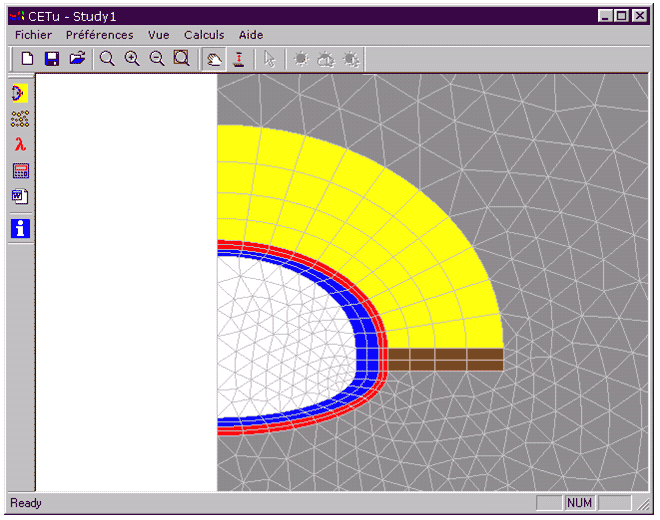The height and width of the screenshot is (520, 660).
Task: Open the tunnel geometry icon in the sidebar
Action: pyautogui.click(x=20, y=93)
